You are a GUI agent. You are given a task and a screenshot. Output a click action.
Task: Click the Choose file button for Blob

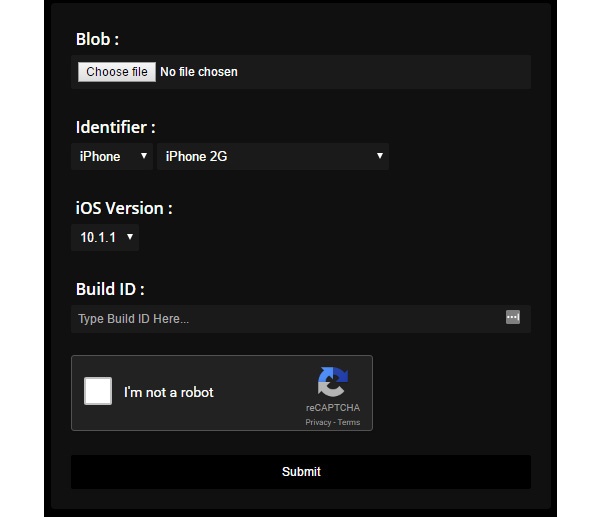117,72
